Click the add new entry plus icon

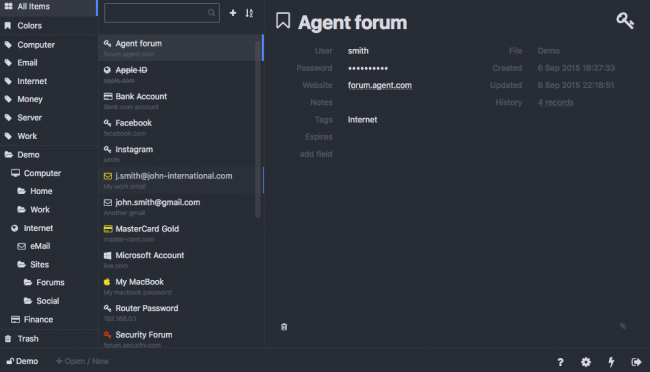[x=233, y=13]
